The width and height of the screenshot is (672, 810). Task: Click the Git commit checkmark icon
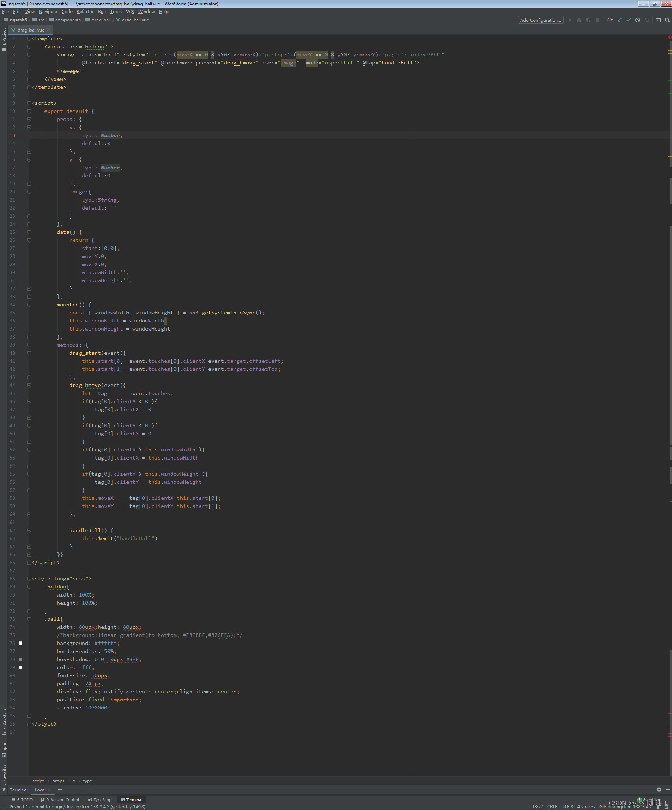click(x=629, y=20)
